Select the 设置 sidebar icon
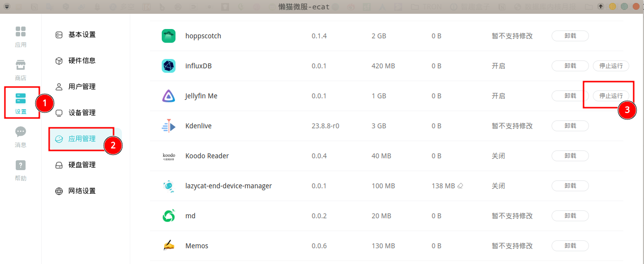 coord(21,103)
